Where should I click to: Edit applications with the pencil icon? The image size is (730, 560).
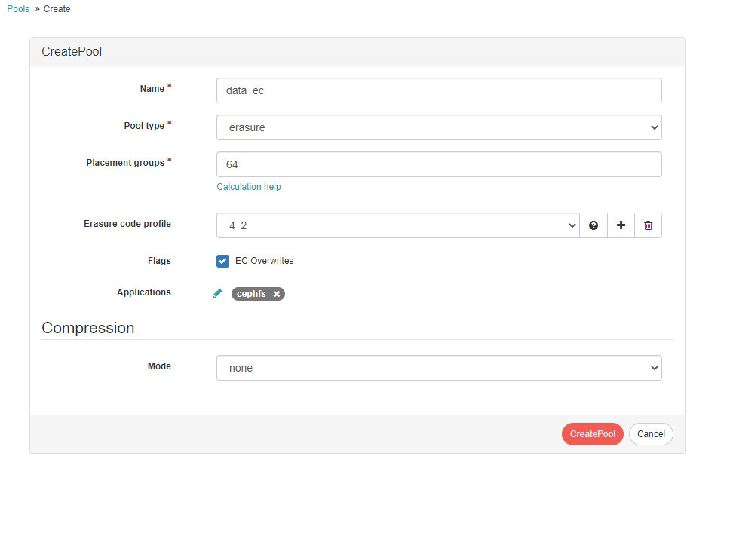[217, 293]
